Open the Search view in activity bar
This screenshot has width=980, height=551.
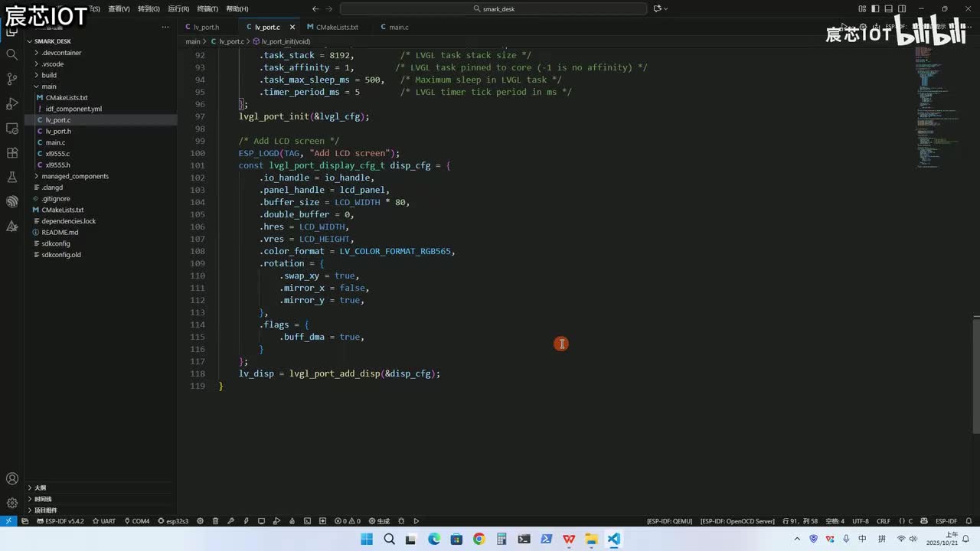click(11, 54)
